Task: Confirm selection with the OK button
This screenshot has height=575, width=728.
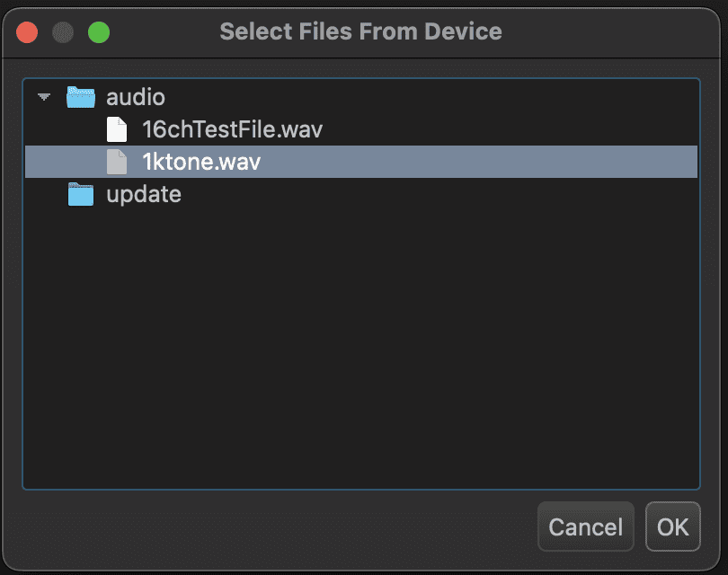Action: 672,526
